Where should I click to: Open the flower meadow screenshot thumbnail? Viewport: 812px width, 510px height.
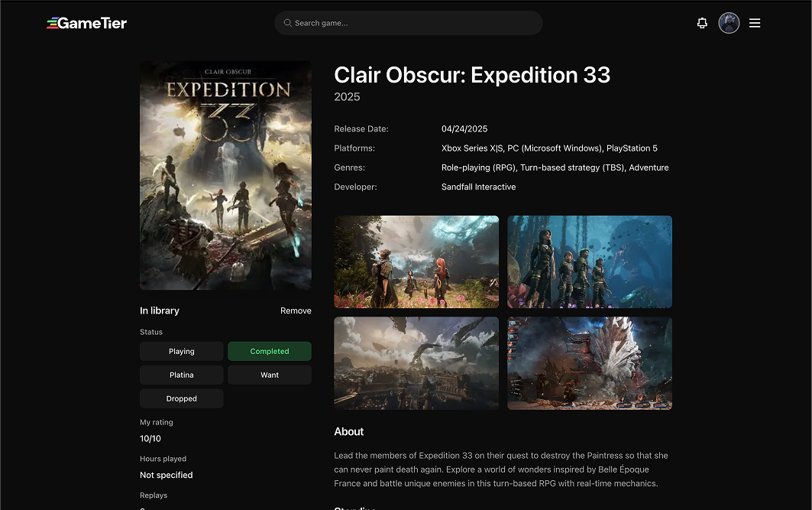[x=416, y=261]
